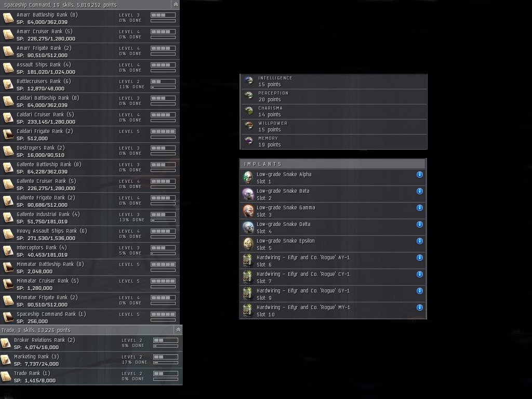Select the Assault Ships Rank (4) skill

coord(89,68)
